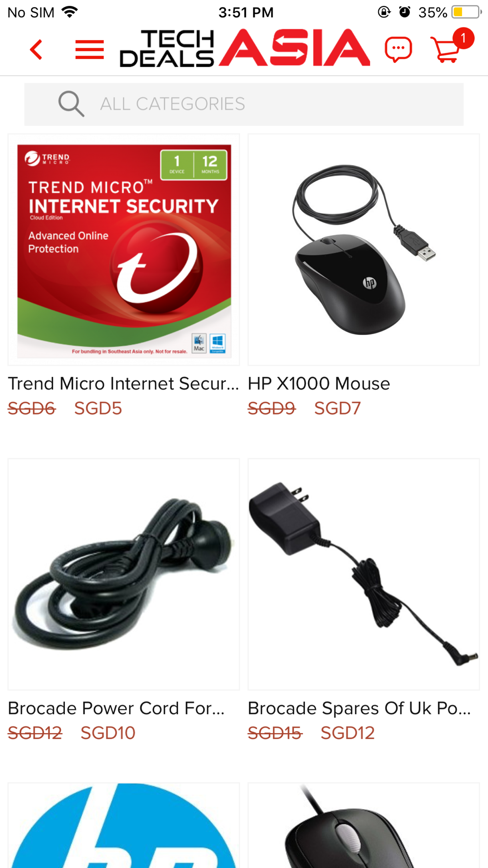The width and height of the screenshot is (488, 868).
Task: Open the HP X1000 Mouse title
Action: coord(319,384)
